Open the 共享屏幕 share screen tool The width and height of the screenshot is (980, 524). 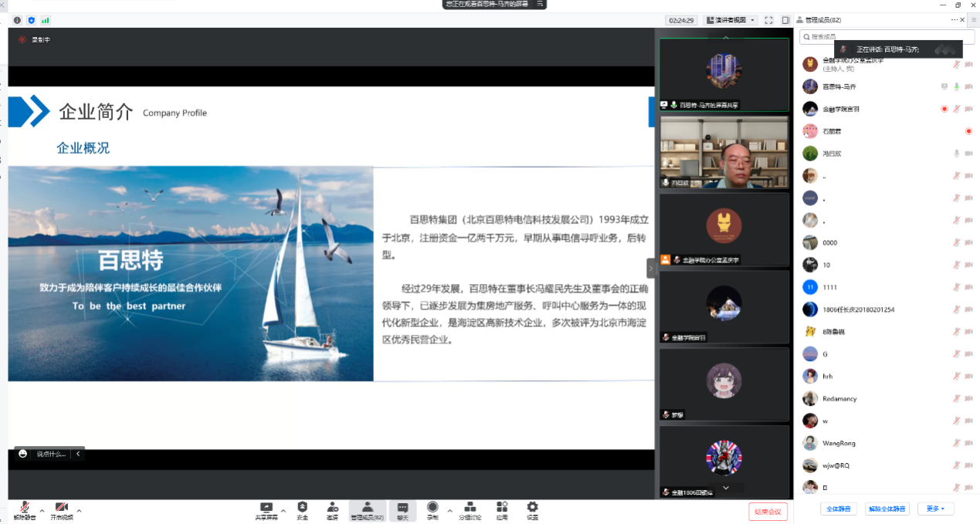[266, 509]
